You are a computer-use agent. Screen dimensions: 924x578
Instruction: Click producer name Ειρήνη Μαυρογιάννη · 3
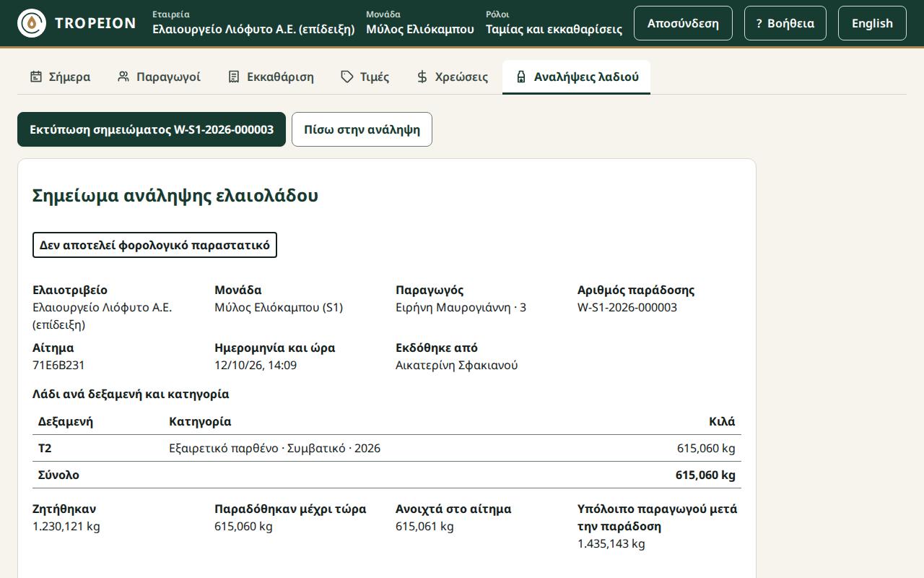(x=461, y=307)
